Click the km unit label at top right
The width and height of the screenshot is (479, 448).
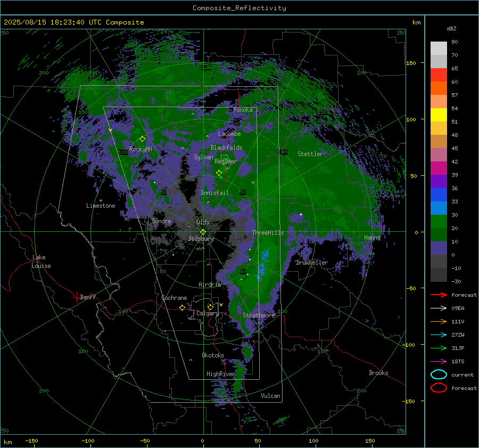[416, 22]
